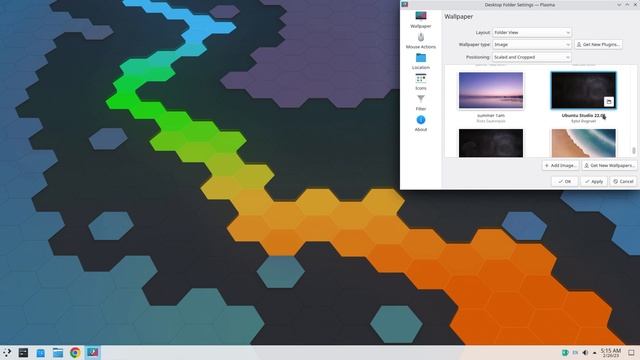Click the 'Ubuntu Studio 22.04' wallpaper title
Screen dimensions: 640x360
tap(583, 116)
